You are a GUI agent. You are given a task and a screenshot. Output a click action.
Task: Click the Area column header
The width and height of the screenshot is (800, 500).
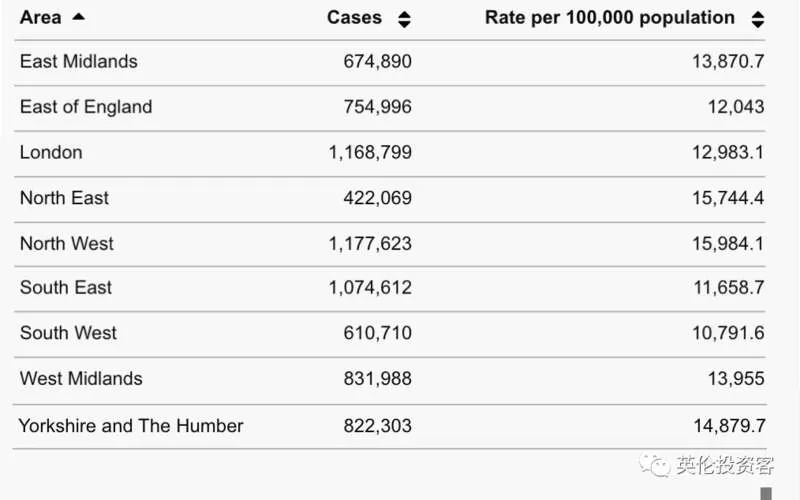pyautogui.click(x=40, y=17)
